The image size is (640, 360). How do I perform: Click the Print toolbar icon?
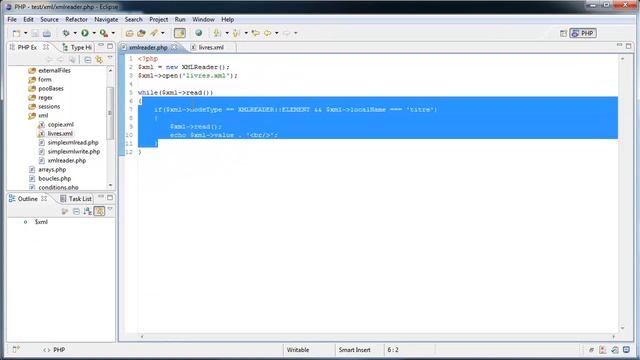pos(47,33)
